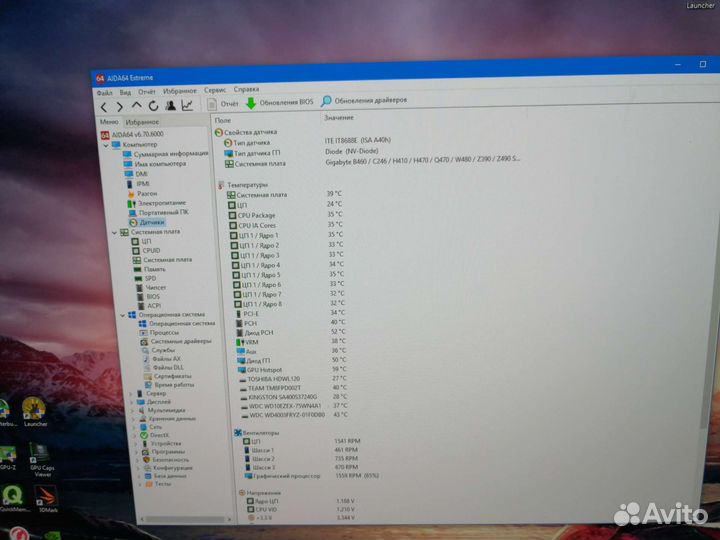
Task: Select Системные драйверы tree item
Action: coord(176,342)
